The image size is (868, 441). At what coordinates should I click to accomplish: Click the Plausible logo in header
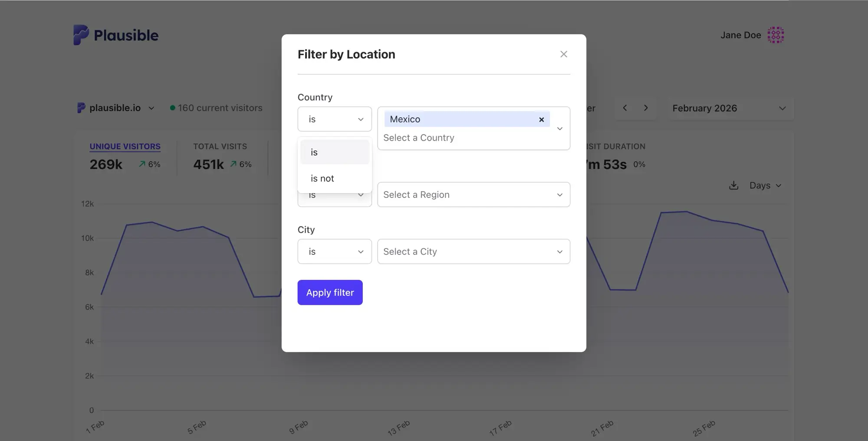point(116,35)
